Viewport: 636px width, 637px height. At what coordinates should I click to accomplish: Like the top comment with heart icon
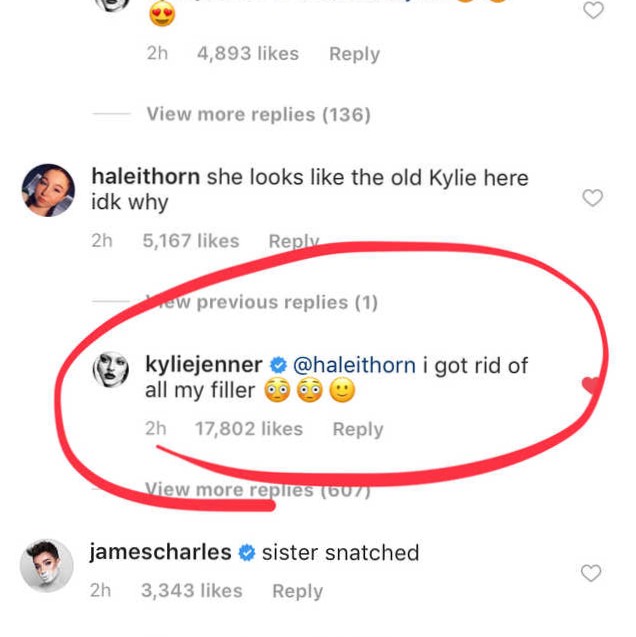(x=593, y=11)
